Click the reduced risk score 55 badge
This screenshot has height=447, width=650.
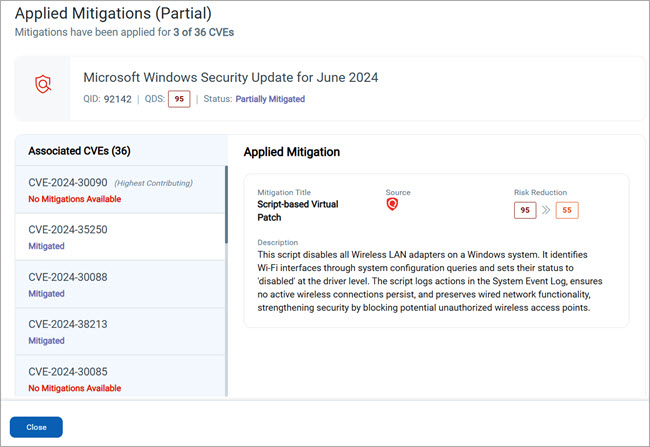tap(567, 211)
